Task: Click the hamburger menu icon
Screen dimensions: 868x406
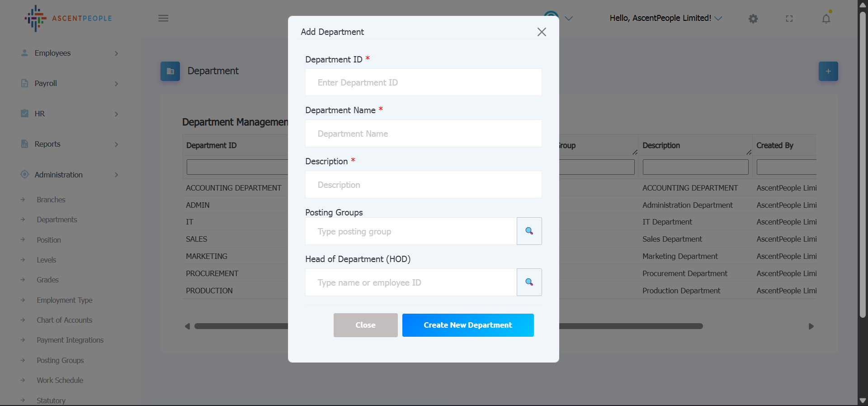Action: pyautogui.click(x=163, y=18)
